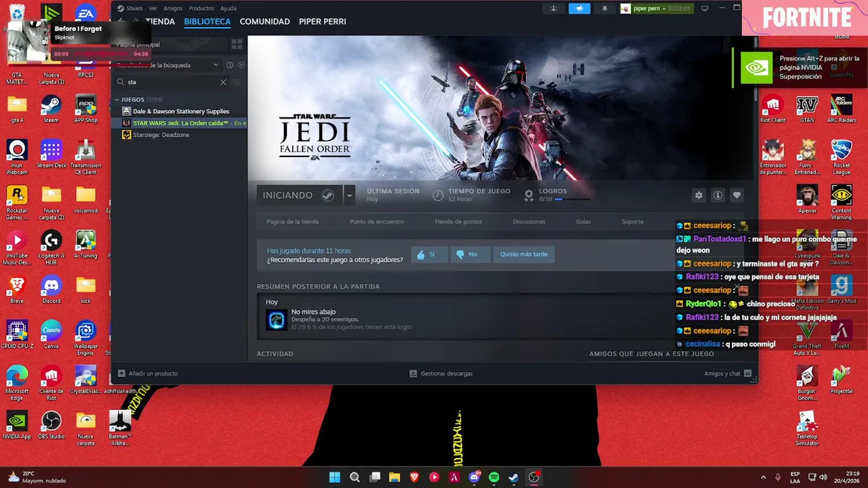Open Spotify from the taskbar
This screenshot has width=868, height=488.
tap(494, 477)
